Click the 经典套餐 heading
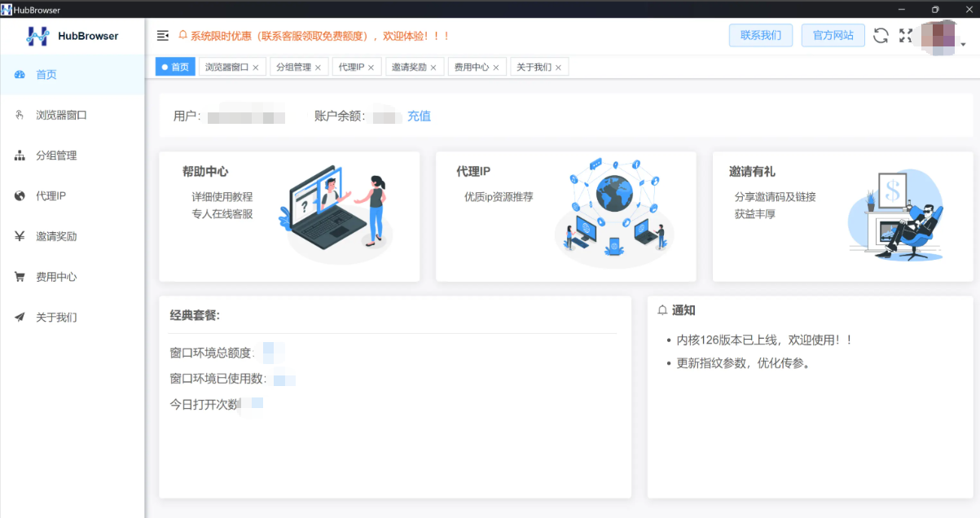 (195, 316)
